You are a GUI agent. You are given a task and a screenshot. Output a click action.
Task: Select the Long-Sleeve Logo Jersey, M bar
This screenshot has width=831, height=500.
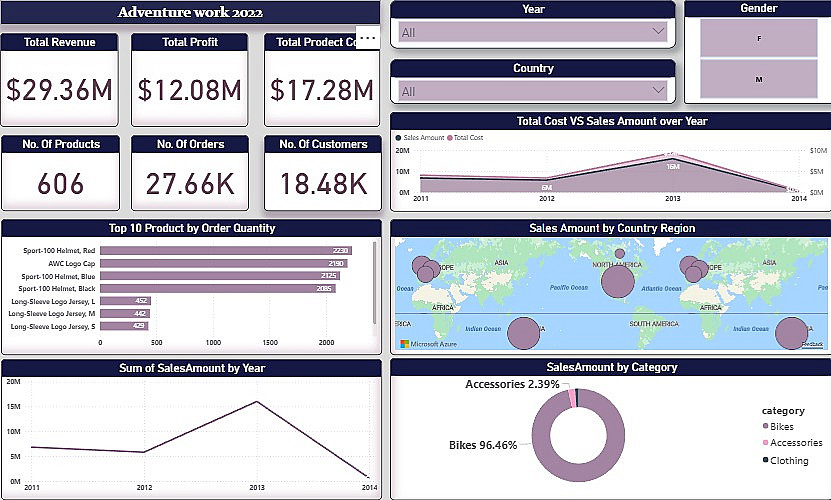[x=125, y=313]
